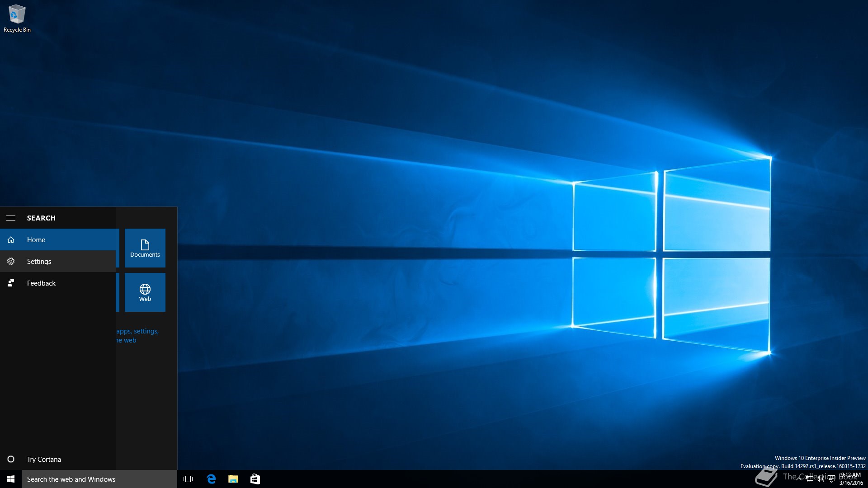Viewport: 868px width, 488px height.
Task: Open the Windows Start button
Action: pyautogui.click(x=11, y=479)
